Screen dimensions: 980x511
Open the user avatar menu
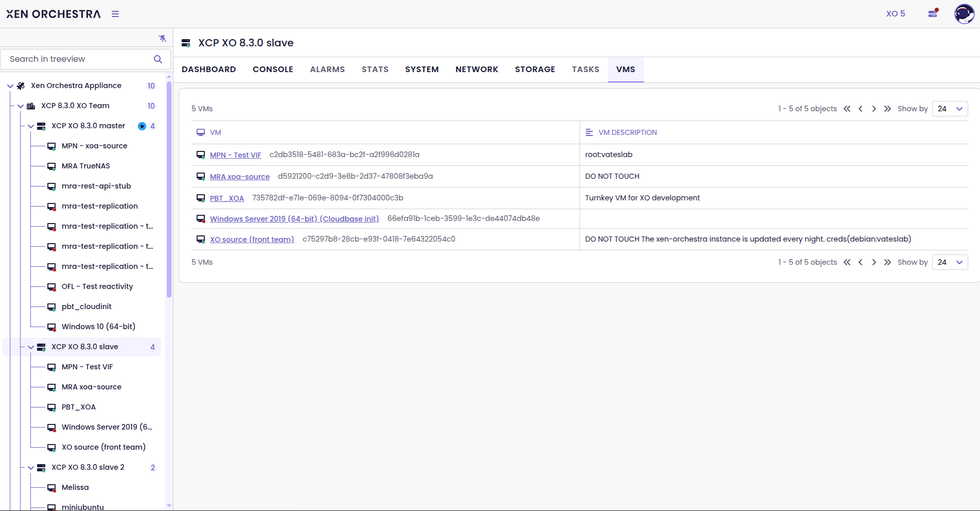(964, 14)
